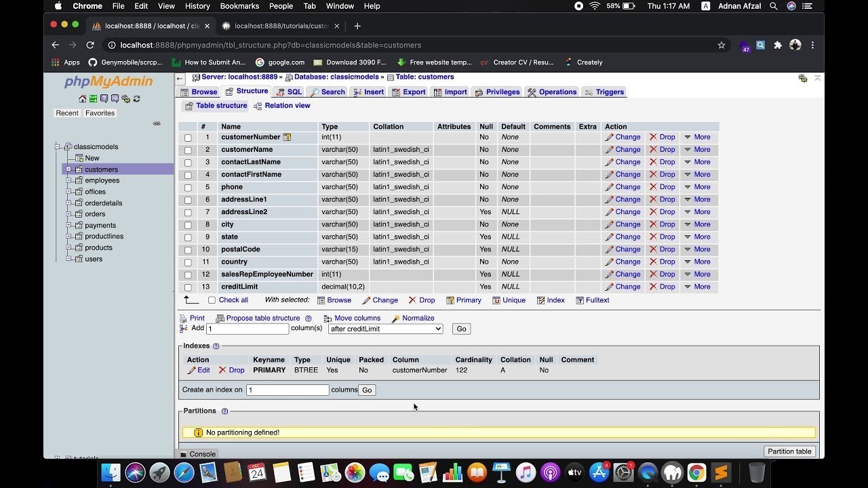Switch to the Browse tab
Image resolution: width=868 pixels, height=488 pixels.
point(199,92)
